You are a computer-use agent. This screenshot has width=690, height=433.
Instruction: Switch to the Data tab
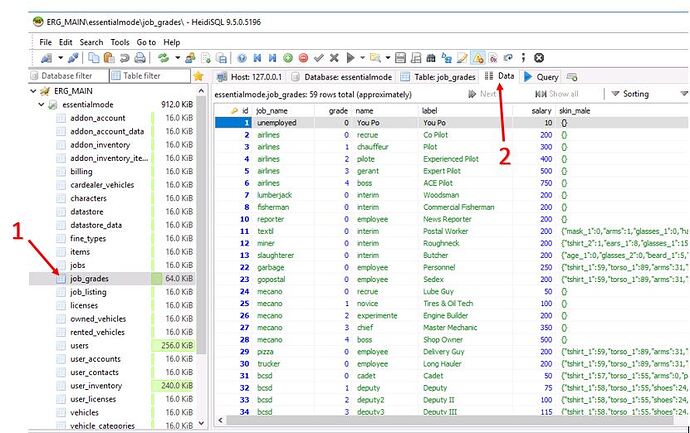pyautogui.click(x=499, y=76)
